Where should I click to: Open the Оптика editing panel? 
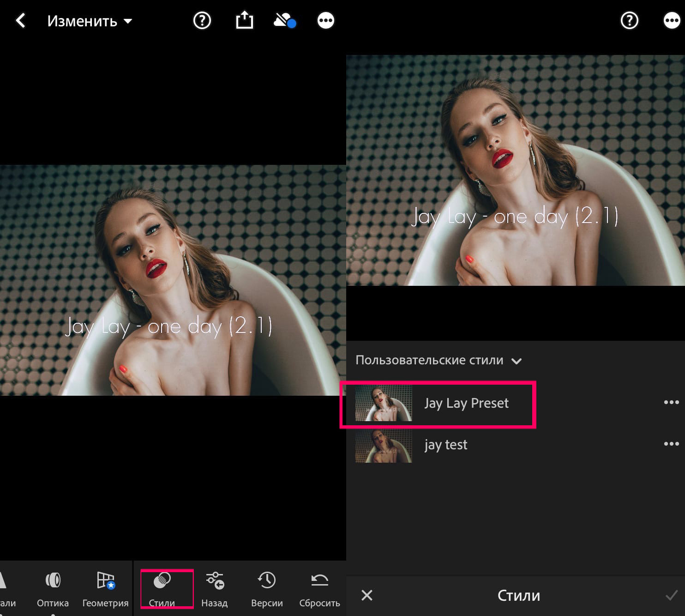coord(53,589)
